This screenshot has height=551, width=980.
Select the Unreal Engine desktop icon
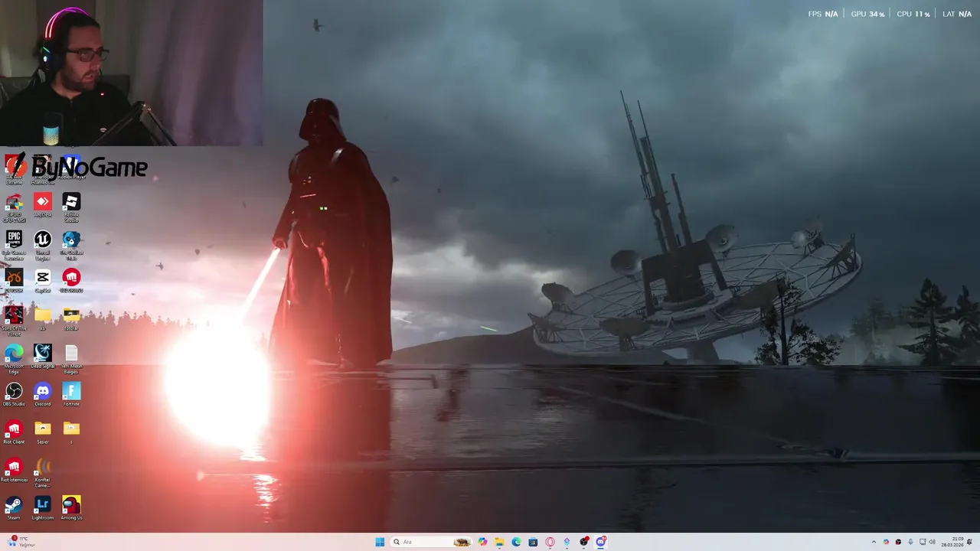pyautogui.click(x=43, y=245)
